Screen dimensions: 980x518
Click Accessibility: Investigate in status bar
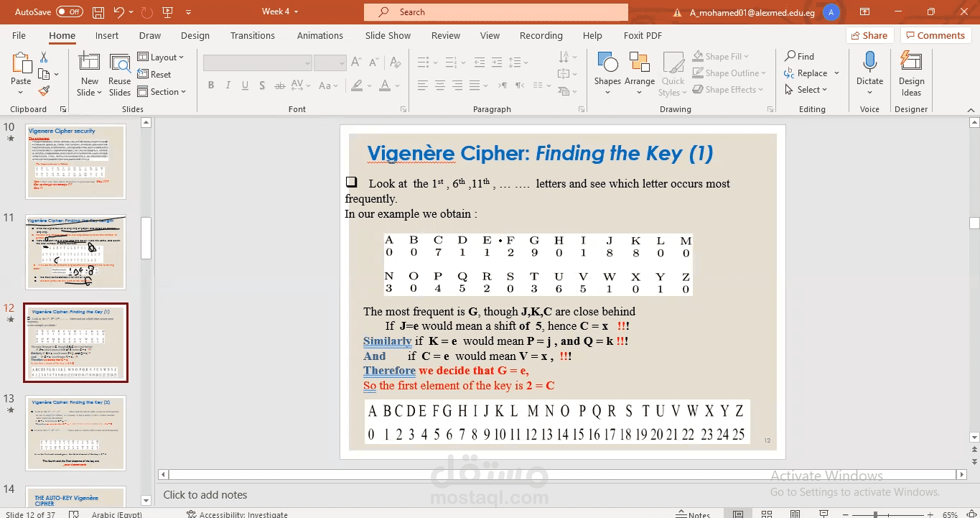click(237, 514)
